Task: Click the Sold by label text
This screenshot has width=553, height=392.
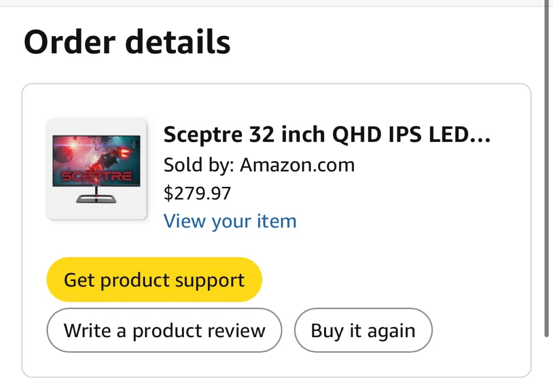Action: tap(199, 165)
